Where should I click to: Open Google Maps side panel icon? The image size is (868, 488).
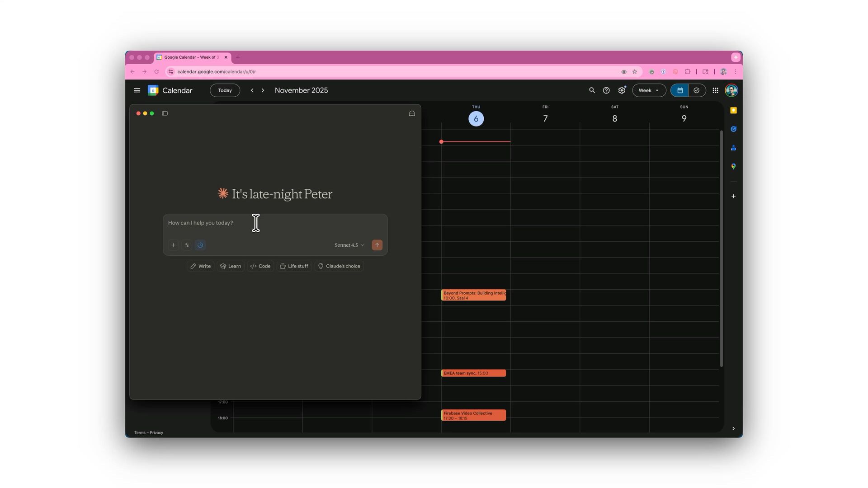click(733, 167)
